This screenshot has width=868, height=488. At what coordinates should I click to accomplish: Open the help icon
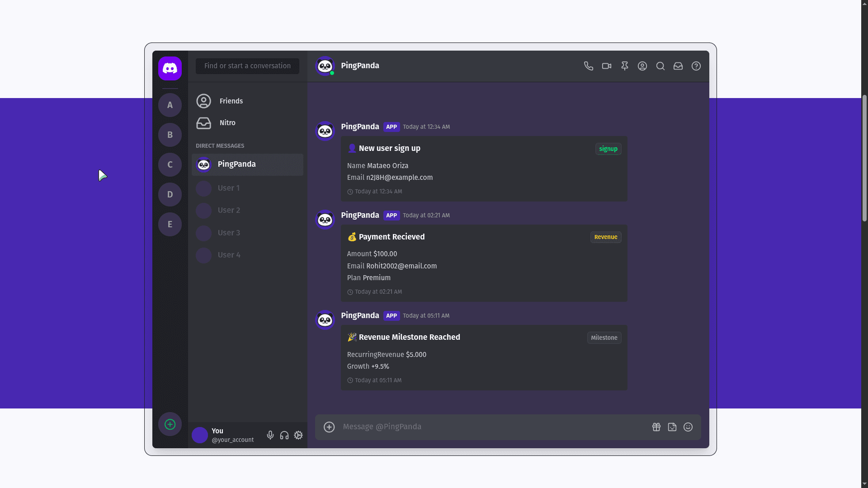[x=696, y=66]
